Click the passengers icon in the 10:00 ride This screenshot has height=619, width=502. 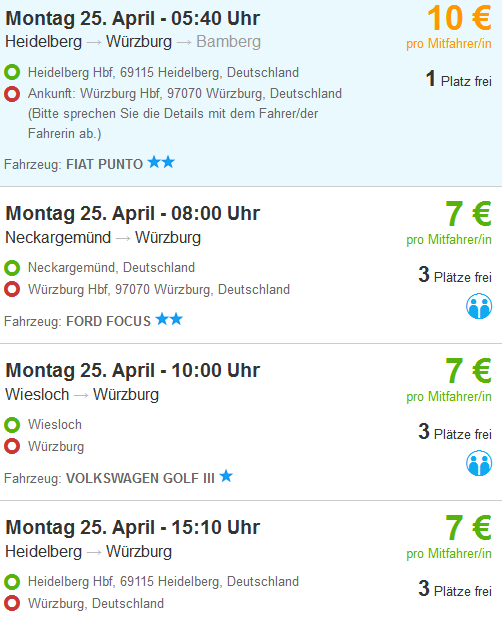(479, 463)
